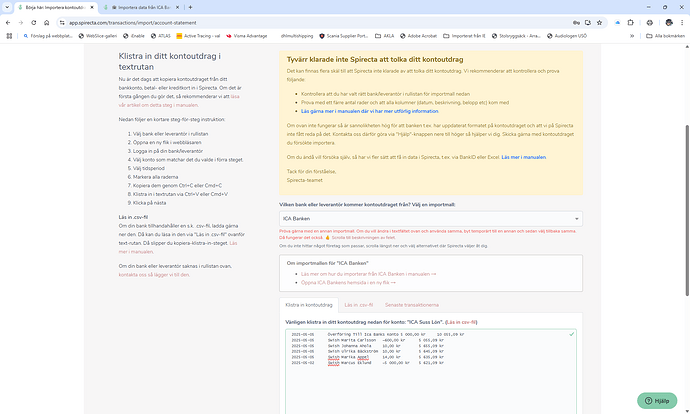Restore down the browser window
690x414 pixels.
click(x=665, y=7)
